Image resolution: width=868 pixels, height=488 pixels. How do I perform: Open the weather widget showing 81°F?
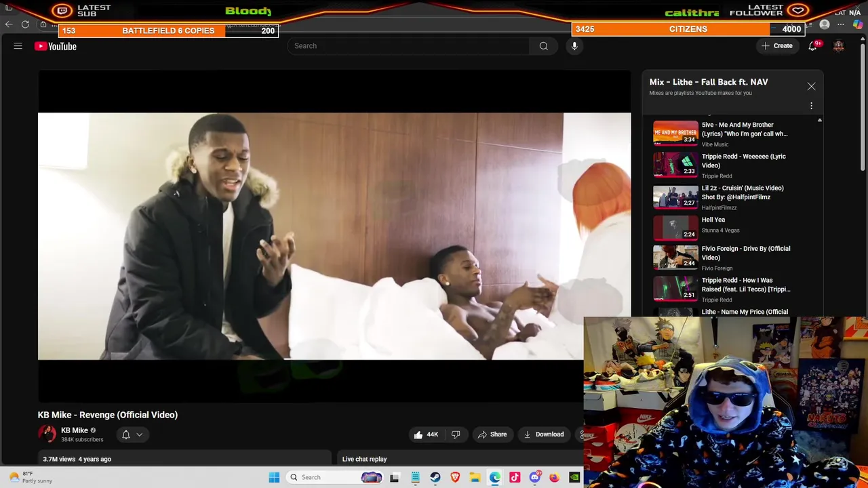point(31,477)
